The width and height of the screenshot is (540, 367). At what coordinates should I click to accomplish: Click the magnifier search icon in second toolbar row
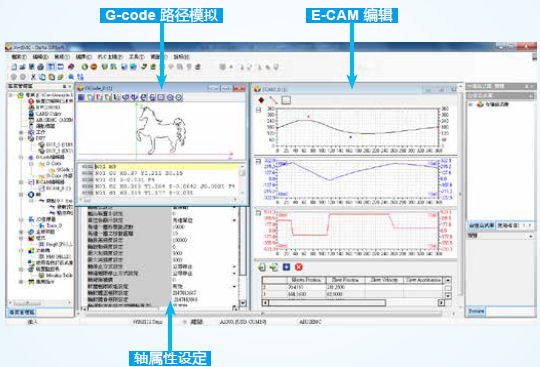[x=71, y=77]
